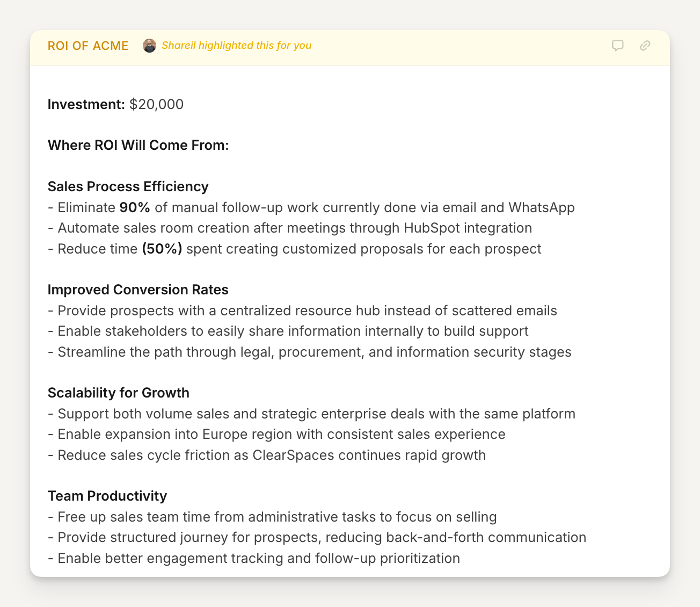This screenshot has height=607, width=700.
Task: Click the Scalability for Growth heading
Action: [x=118, y=393]
